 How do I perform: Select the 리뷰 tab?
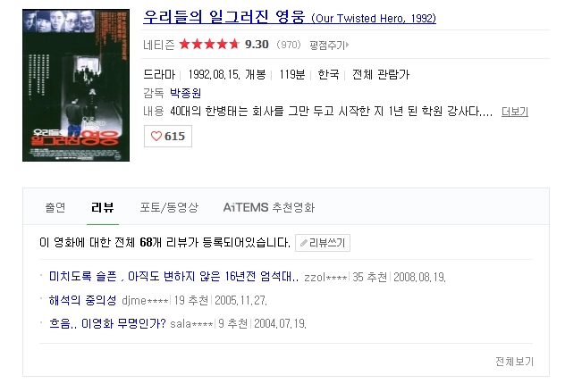click(x=103, y=207)
